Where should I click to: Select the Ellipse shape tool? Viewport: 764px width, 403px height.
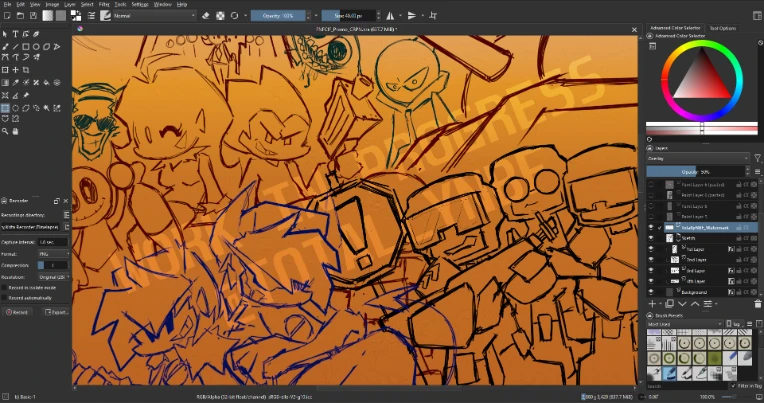pyautogui.click(x=36, y=47)
